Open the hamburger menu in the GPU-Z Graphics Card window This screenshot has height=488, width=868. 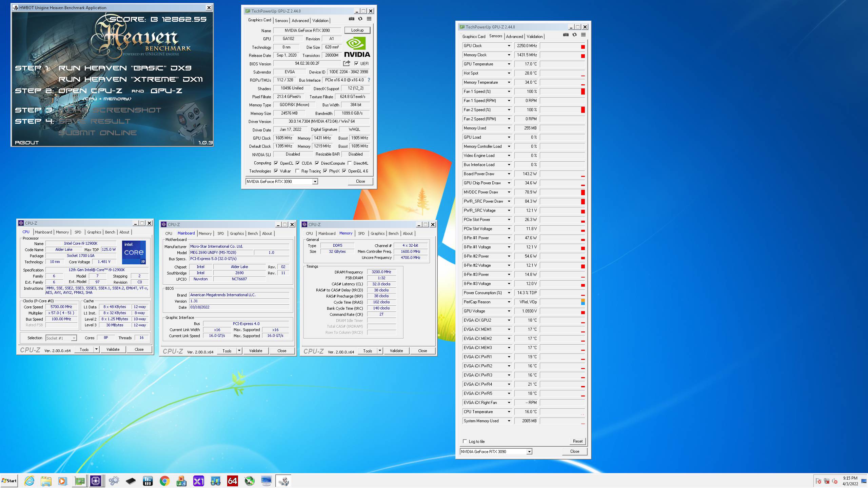click(369, 19)
